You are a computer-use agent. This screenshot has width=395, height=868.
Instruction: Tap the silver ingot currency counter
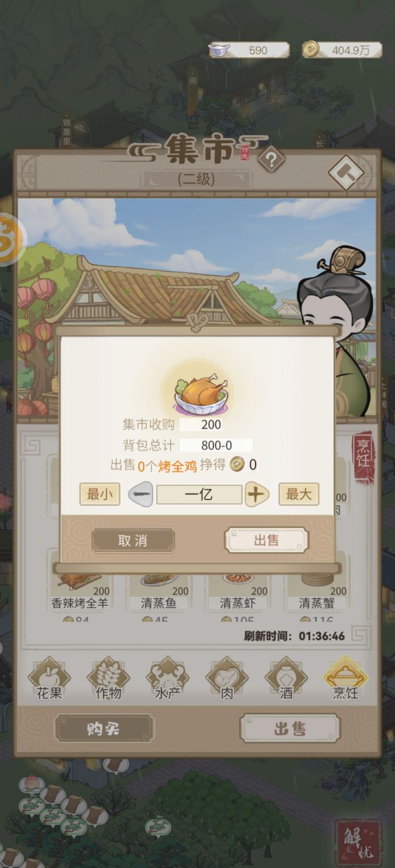250,50
